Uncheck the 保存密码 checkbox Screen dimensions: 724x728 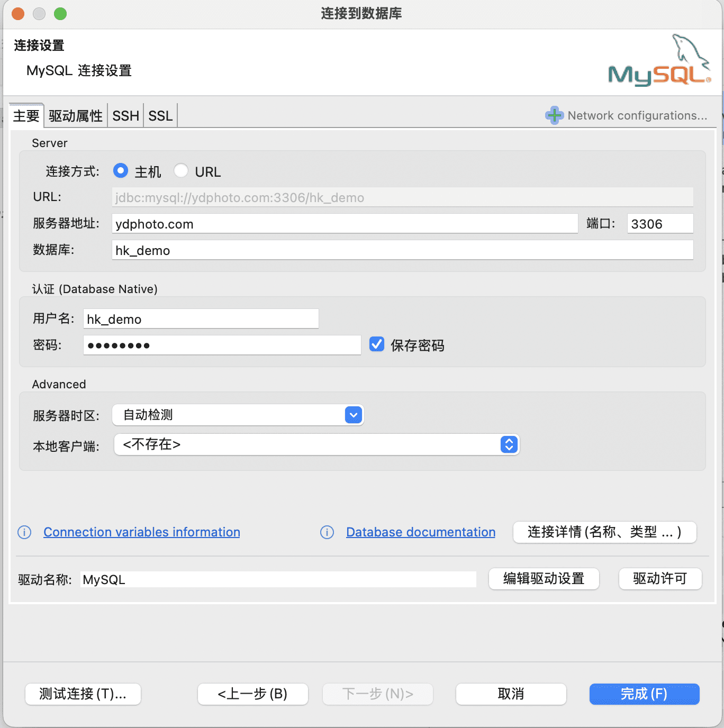tap(376, 344)
